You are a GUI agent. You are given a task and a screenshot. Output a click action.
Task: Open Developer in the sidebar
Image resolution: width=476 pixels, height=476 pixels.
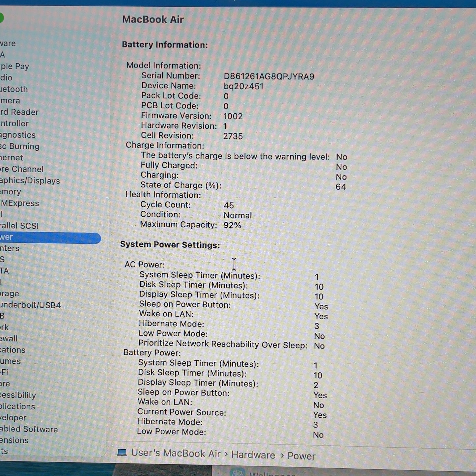pos(13,418)
